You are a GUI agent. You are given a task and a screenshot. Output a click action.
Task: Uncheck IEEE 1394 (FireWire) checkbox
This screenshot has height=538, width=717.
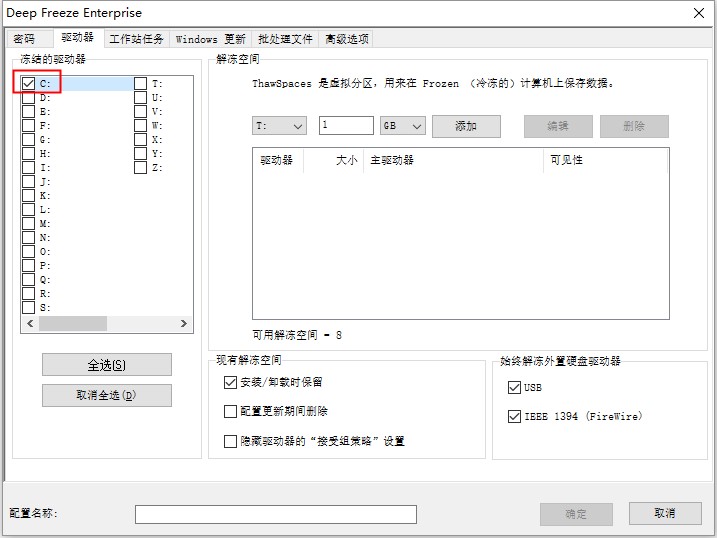(514, 416)
